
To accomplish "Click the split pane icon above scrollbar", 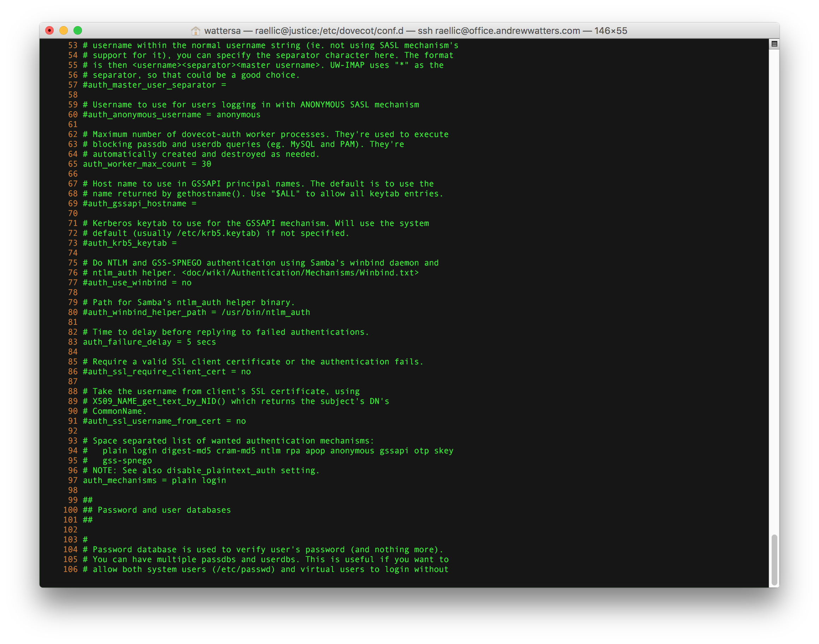I will (x=774, y=44).
